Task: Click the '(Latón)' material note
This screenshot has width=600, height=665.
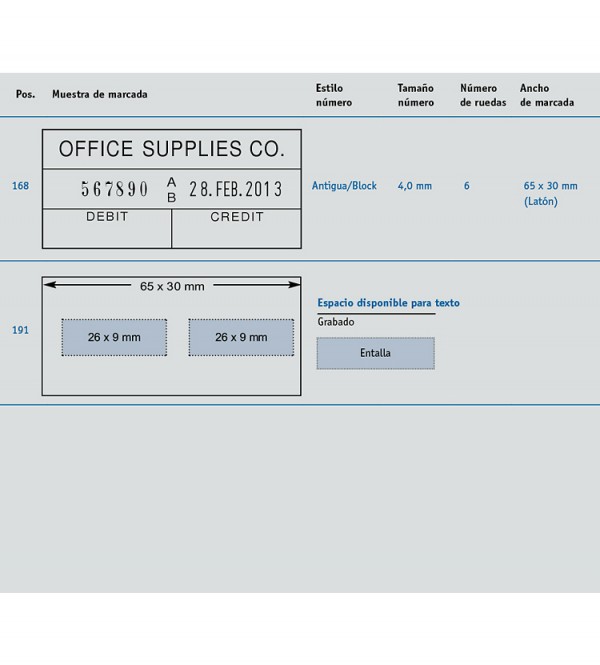Action: [541, 201]
